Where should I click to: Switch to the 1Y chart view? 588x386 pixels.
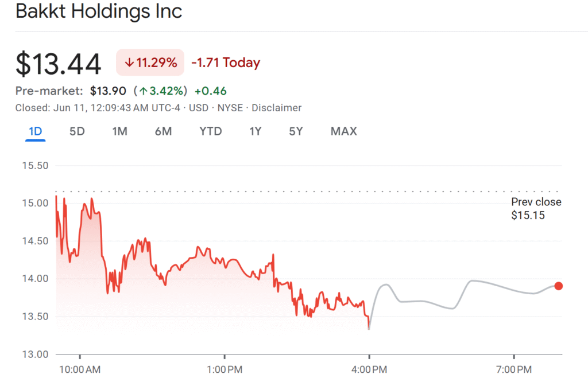pos(256,131)
